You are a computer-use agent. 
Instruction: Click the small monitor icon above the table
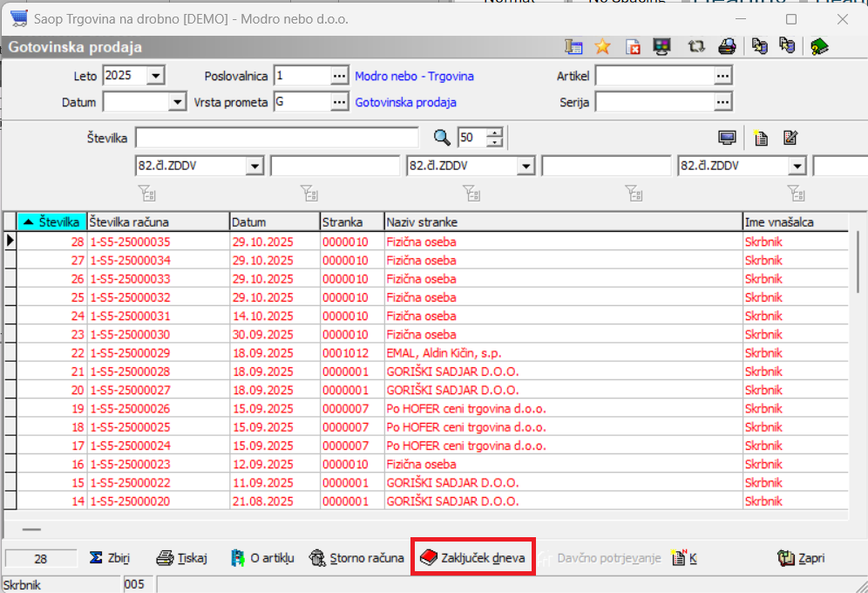(727, 137)
